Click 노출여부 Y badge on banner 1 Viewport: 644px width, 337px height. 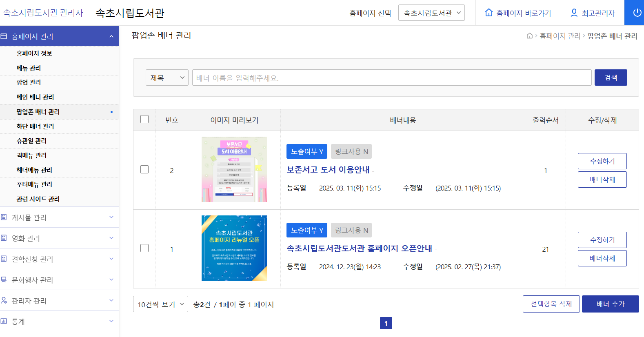(x=307, y=230)
